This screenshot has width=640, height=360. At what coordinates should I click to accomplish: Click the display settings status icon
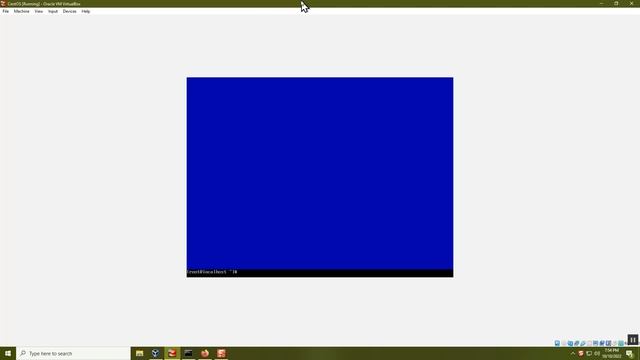[x=596, y=343]
